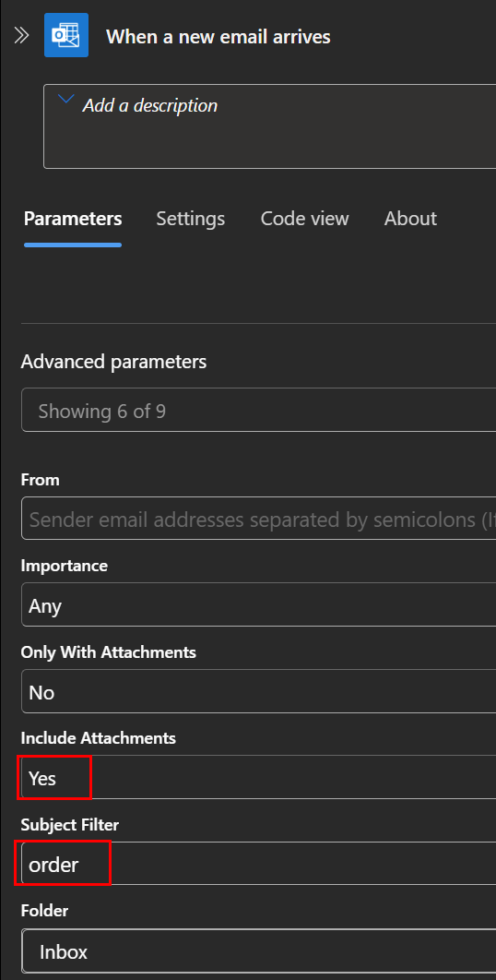
Task: Rename the 'When a new email arrives' title
Action: 218,37
